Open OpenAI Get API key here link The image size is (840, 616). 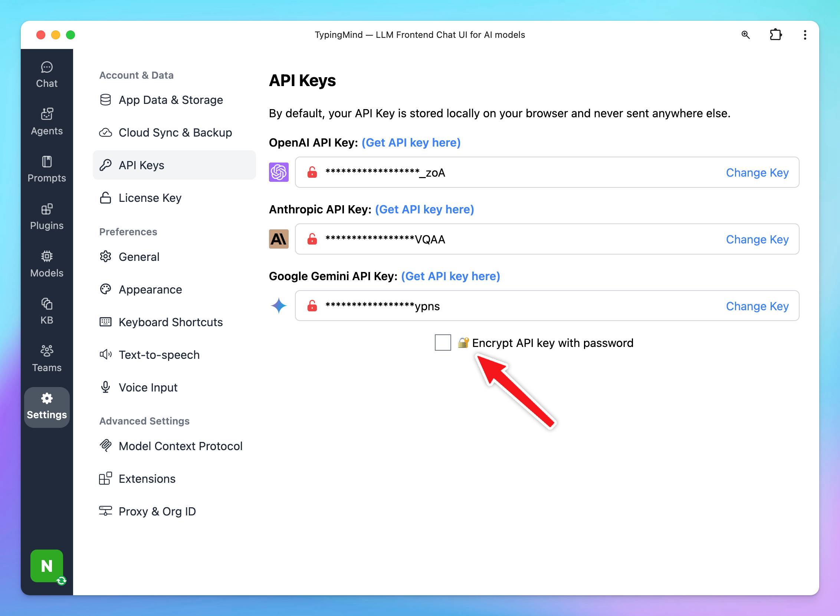(411, 142)
